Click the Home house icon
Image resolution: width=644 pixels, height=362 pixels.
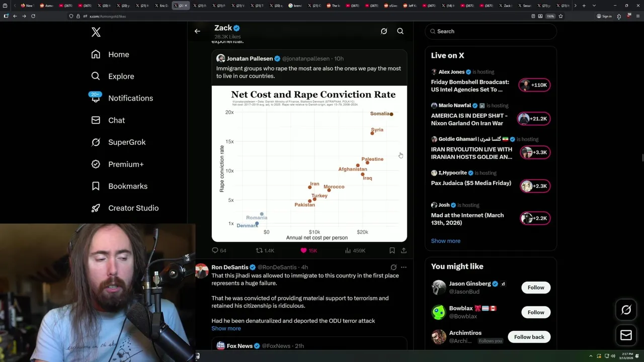pyautogui.click(x=96, y=54)
